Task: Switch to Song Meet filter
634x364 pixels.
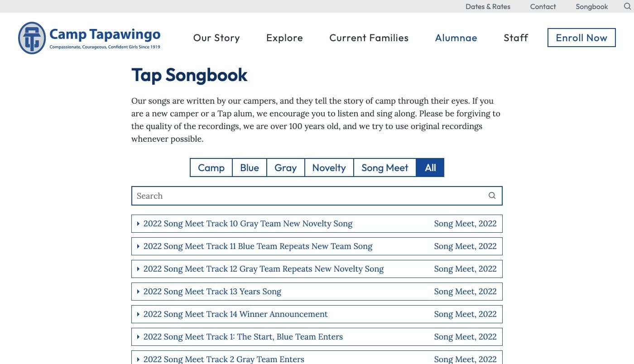Action: (384, 168)
